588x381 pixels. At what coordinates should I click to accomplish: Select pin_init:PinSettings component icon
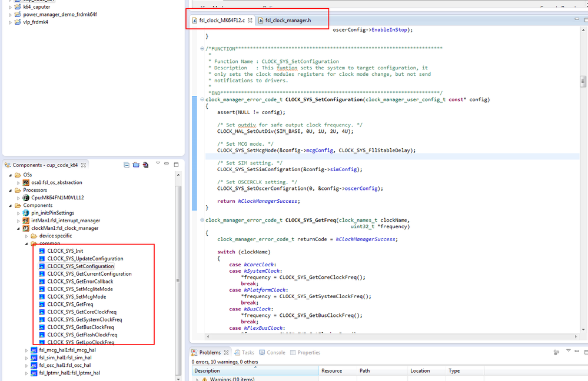tap(26, 213)
